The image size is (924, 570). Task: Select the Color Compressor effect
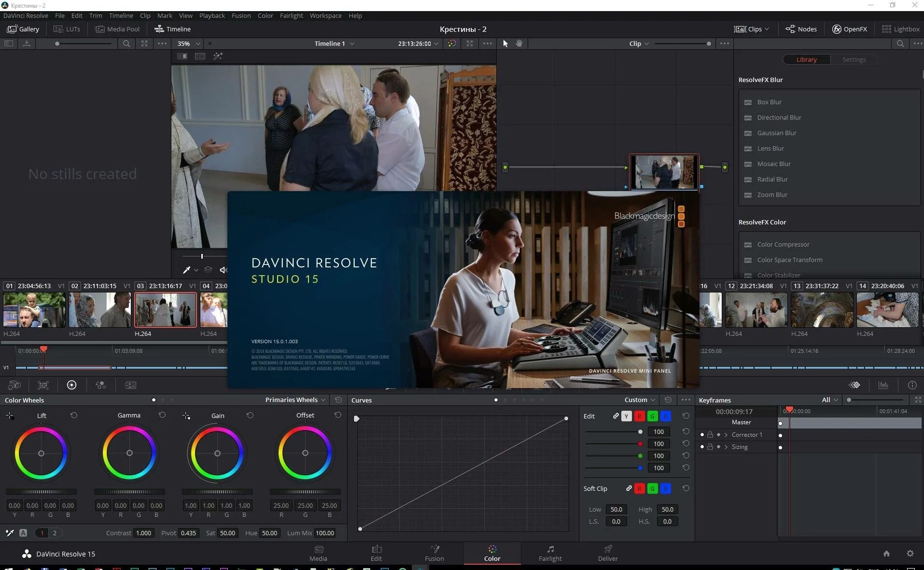click(783, 244)
